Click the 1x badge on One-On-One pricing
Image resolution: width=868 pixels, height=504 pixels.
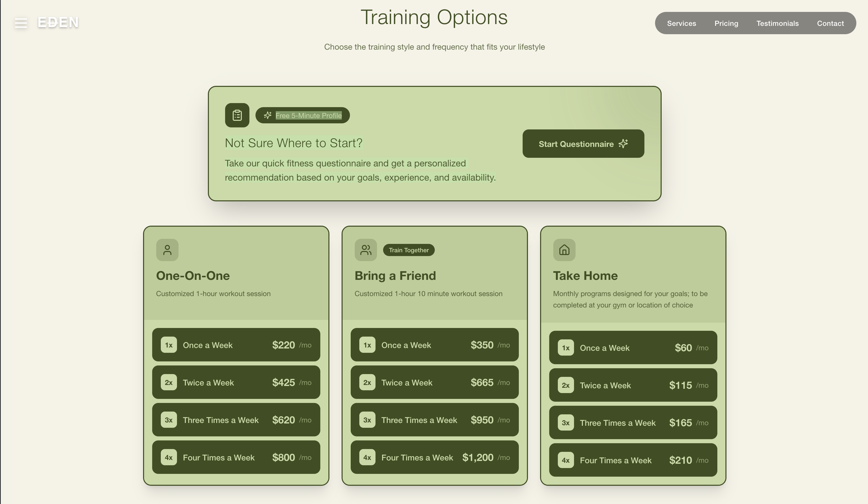(169, 345)
